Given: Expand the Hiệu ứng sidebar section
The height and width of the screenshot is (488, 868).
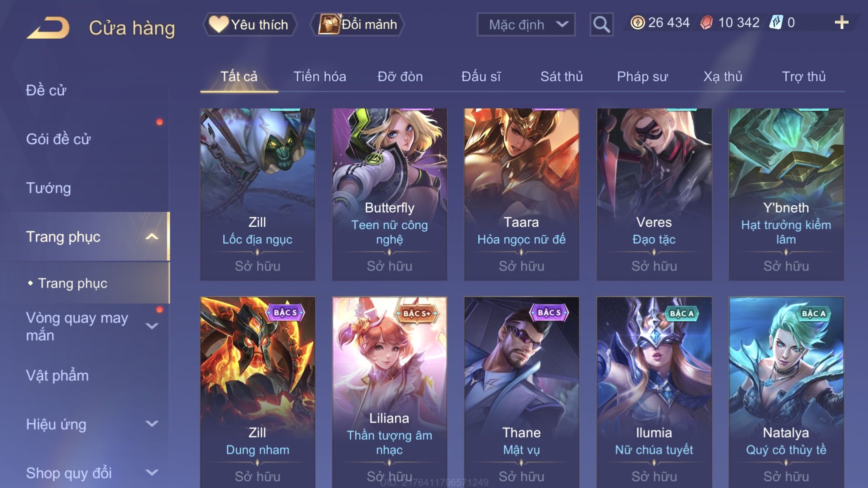Looking at the screenshot, I should tap(152, 424).
